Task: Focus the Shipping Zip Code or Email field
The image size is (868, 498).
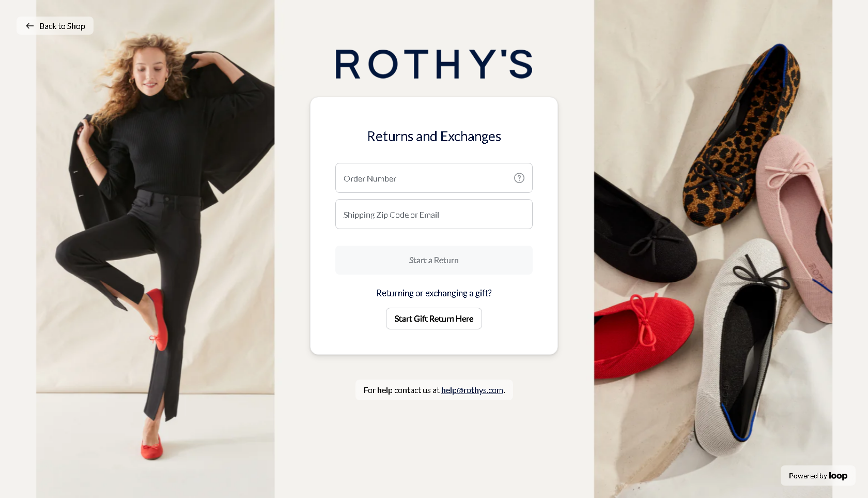Action: pyautogui.click(x=434, y=214)
